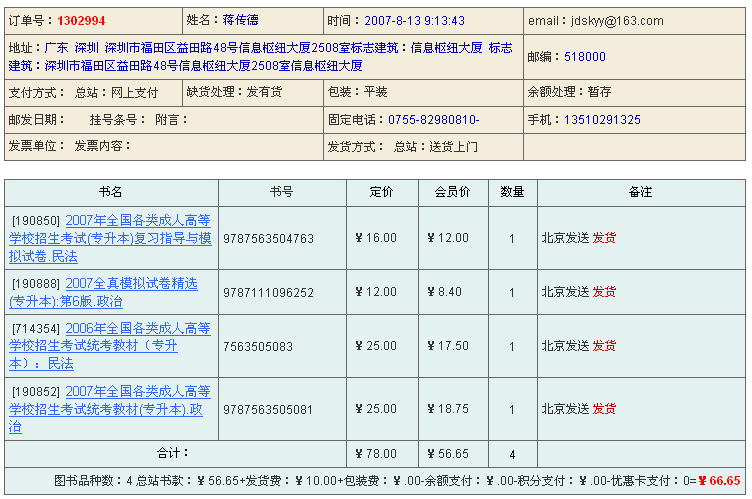The height and width of the screenshot is (499, 752).
Task: Click the address text starting 广东 深圳
Action: click(261, 57)
